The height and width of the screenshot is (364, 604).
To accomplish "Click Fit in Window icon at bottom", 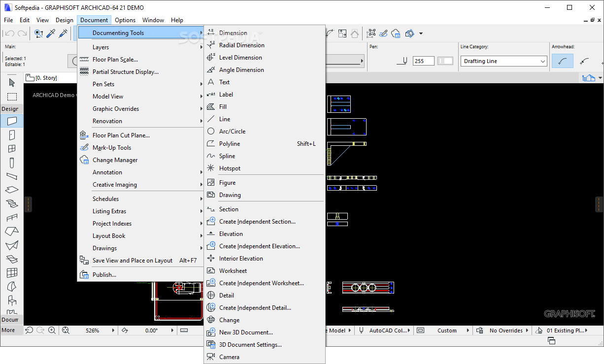I will coord(66,331).
